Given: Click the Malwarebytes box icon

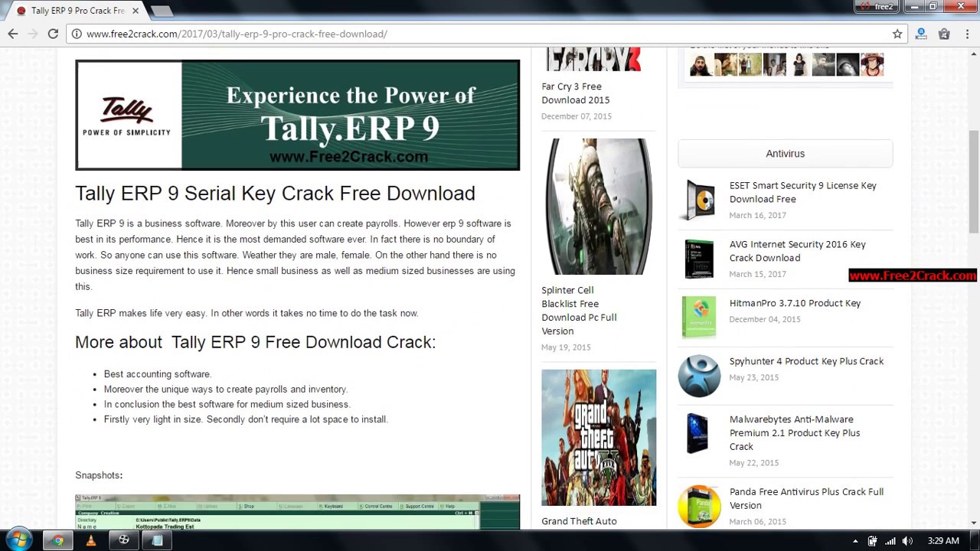Looking at the screenshot, I should point(697,433).
